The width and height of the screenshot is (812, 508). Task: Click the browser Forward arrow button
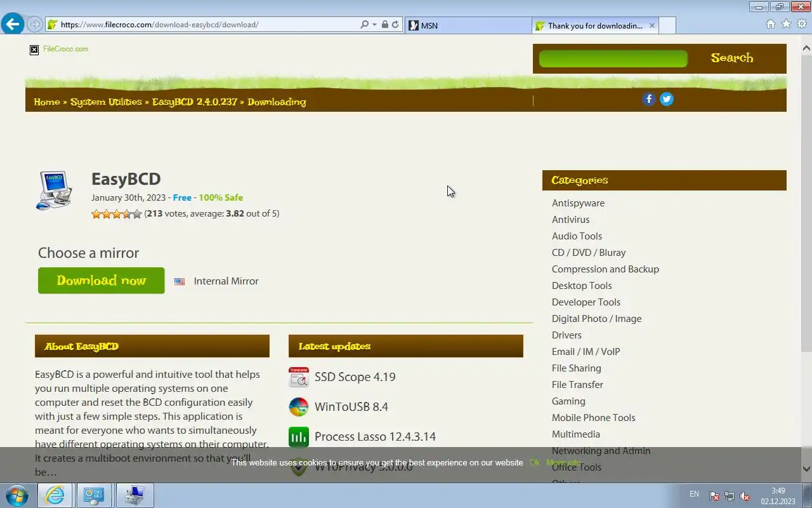[35, 25]
